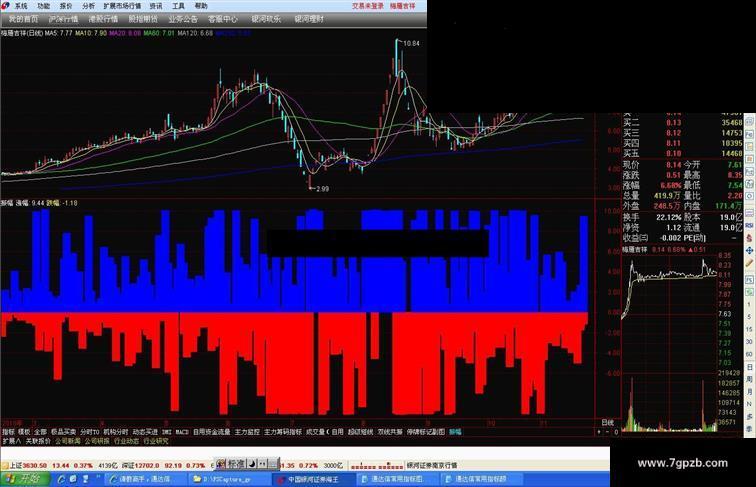Open 行业研究 link

click(156, 441)
